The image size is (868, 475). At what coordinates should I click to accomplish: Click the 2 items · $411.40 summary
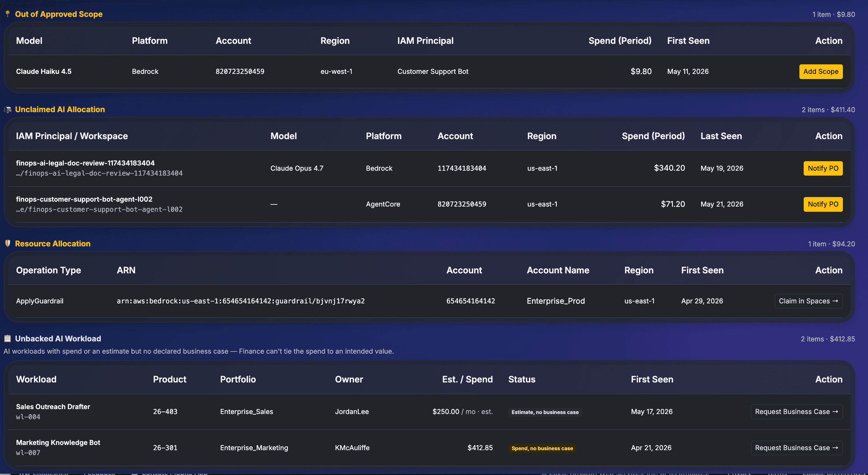click(828, 110)
